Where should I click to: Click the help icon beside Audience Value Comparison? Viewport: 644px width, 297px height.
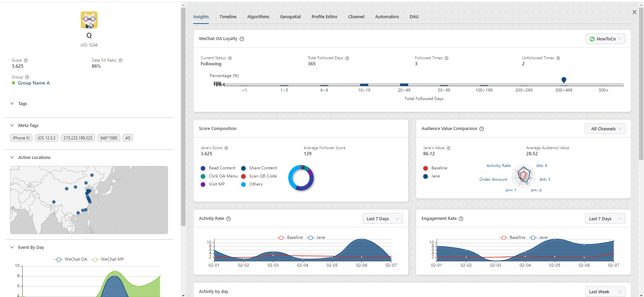(481, 129)
